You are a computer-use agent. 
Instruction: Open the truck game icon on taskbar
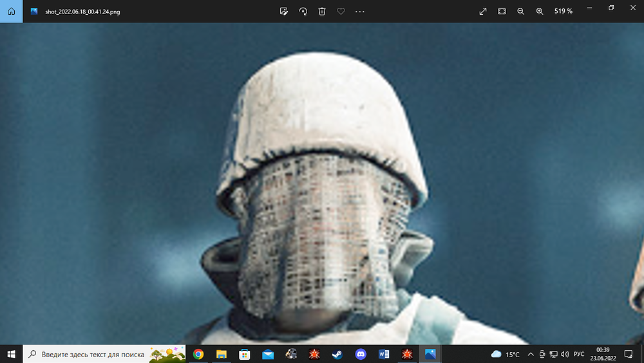[291, 354]
